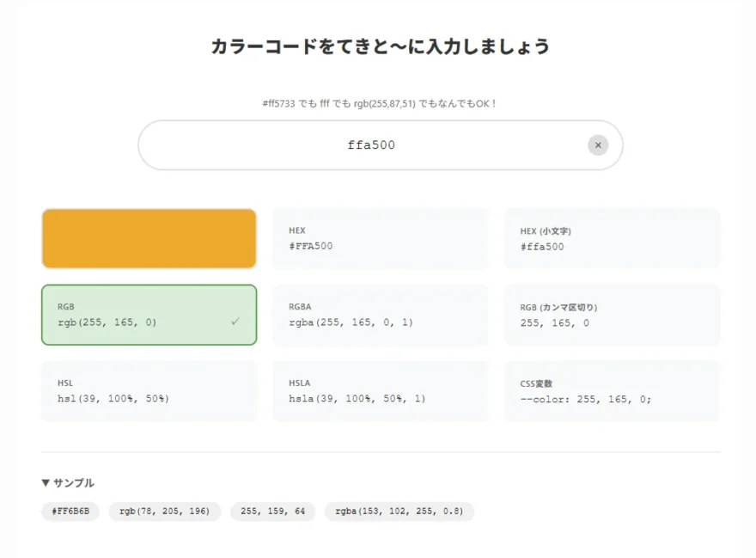Select the rgb(78, 205, 196) sample chip
Image resolution: width=756 pixels, height=558 pixels.
pyautogui.click(x=164, y=512)
